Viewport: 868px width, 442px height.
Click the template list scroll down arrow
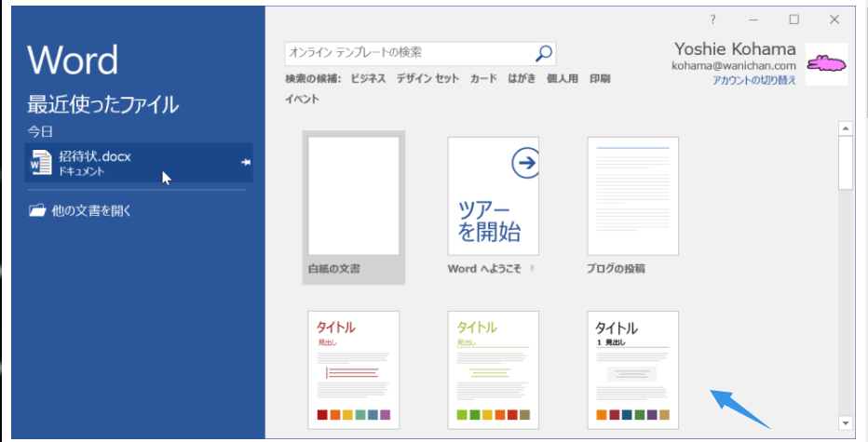[x=846, y=423]
